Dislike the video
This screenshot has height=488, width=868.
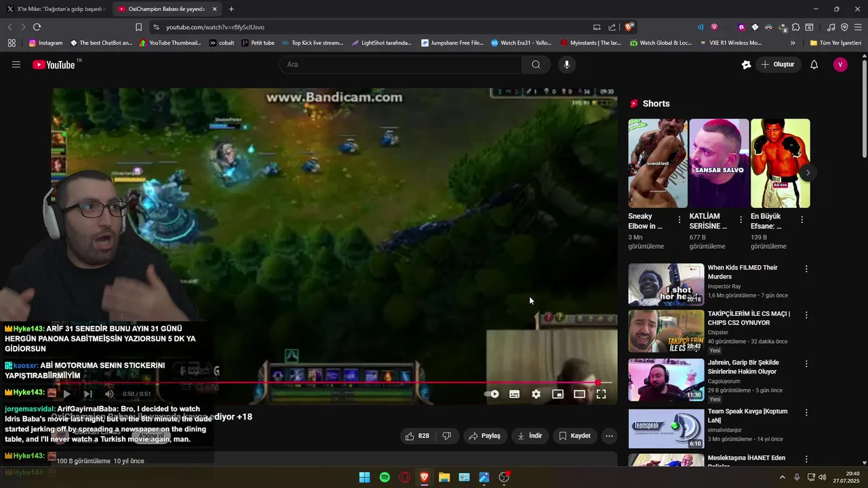(x=447, y=436)
